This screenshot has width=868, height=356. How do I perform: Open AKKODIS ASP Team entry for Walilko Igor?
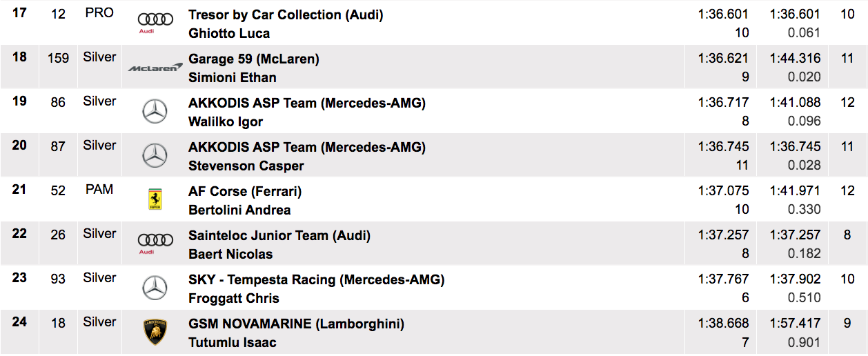pos(306,103)
